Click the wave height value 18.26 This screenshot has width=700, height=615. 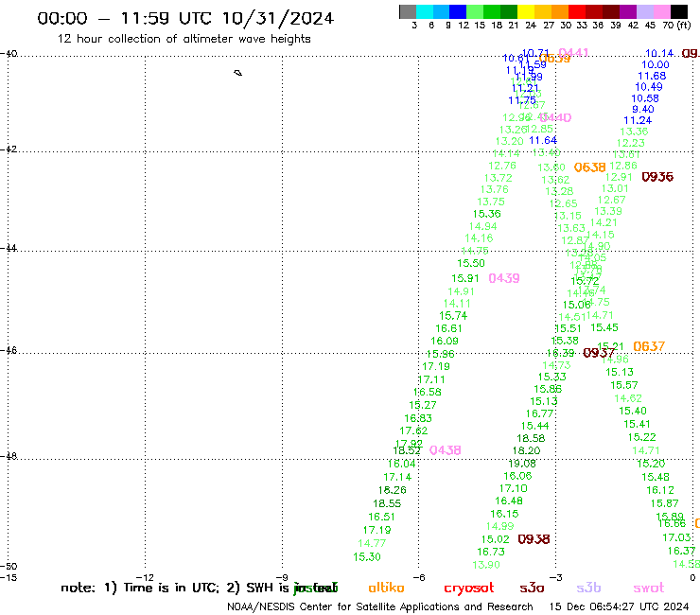(393, 490)
